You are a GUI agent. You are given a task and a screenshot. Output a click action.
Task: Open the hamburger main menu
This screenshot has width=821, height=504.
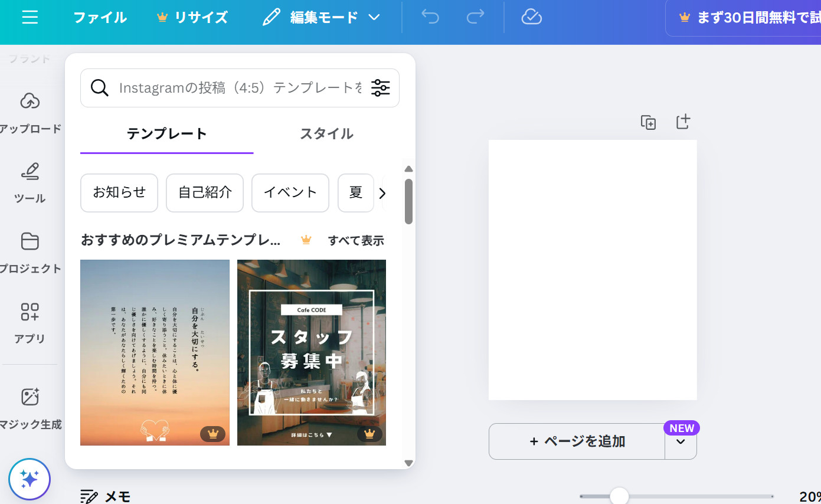[30, 17]
